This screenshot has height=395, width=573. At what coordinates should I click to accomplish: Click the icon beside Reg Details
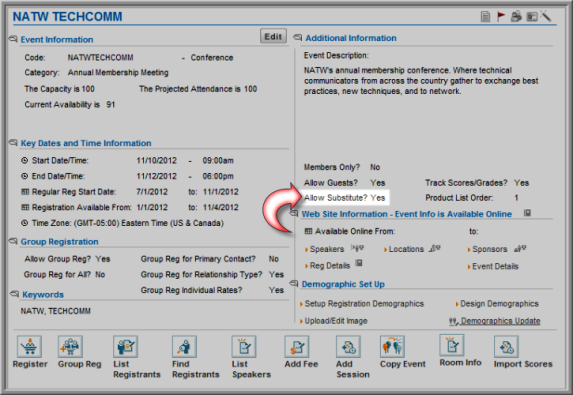coord(359,263)
